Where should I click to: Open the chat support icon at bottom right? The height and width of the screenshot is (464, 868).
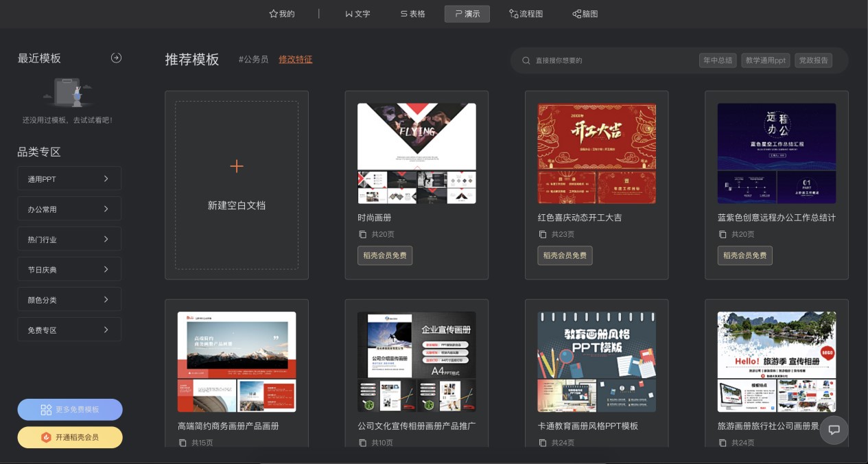[x=834, y=430]
